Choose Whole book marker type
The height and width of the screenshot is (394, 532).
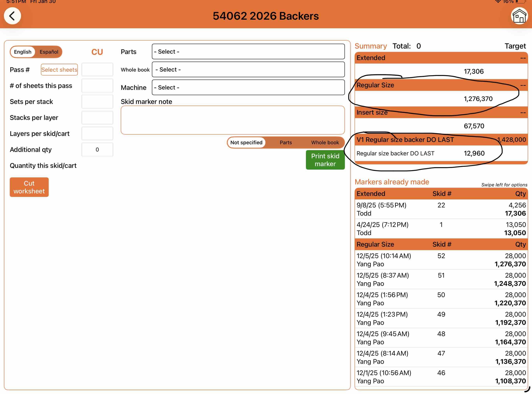point(325,142)
